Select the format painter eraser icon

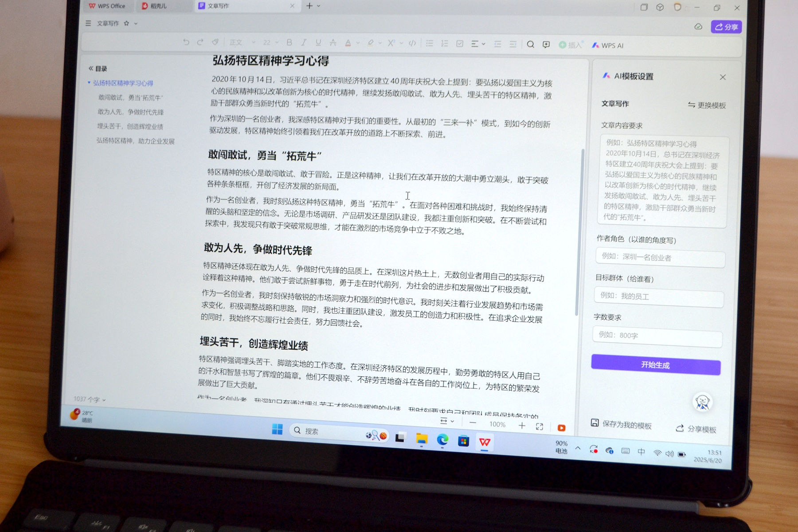[x=215, y=42]
